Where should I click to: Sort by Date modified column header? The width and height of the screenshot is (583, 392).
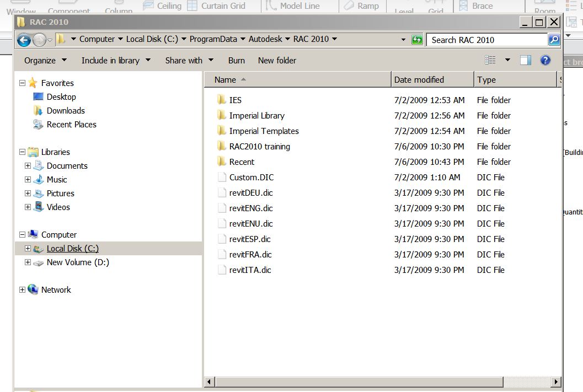[432, 79]
